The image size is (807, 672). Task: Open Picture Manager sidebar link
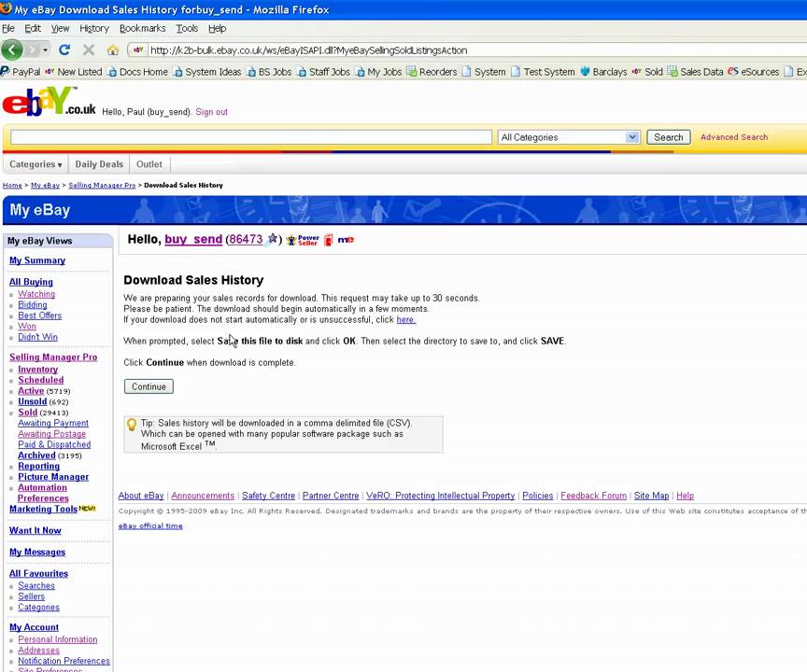[x=53, y=477]
